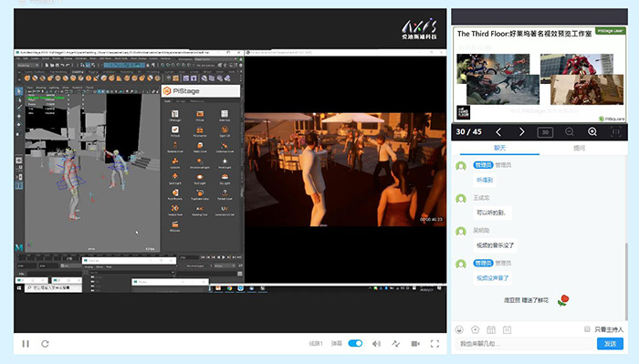639x364 pixels.
Task: Enter fullscreen video mode
Action: [435, 344]
